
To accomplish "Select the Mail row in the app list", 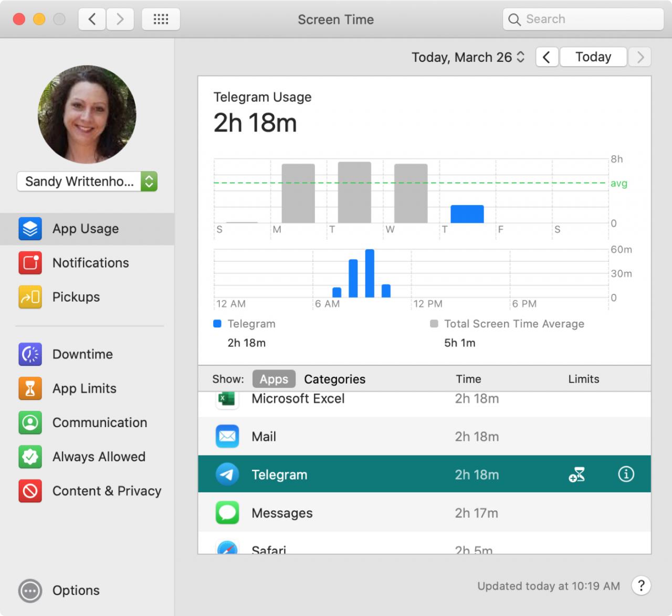I will click(x=424, y=437).
